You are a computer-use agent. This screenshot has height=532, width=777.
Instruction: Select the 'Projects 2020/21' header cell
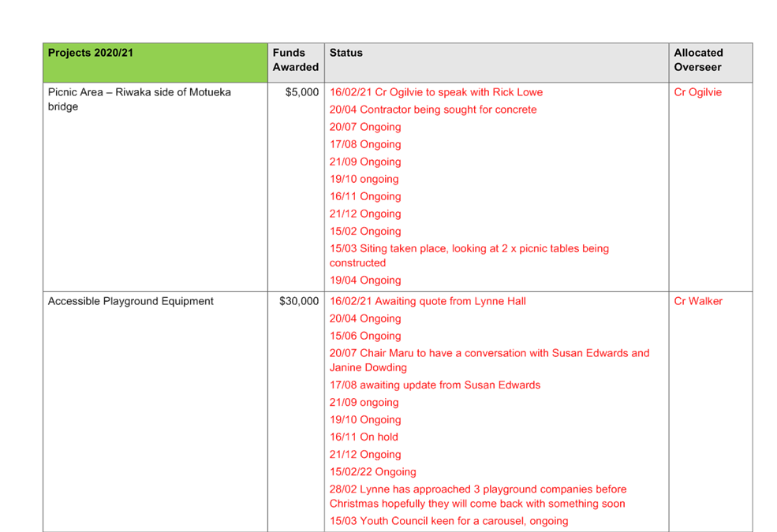coord(155,63)
